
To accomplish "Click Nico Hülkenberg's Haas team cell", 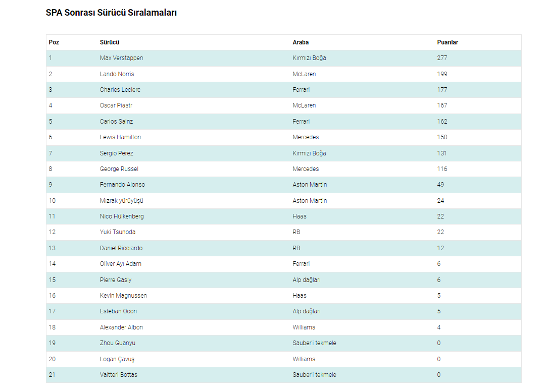I will click(x=300, y=216).
